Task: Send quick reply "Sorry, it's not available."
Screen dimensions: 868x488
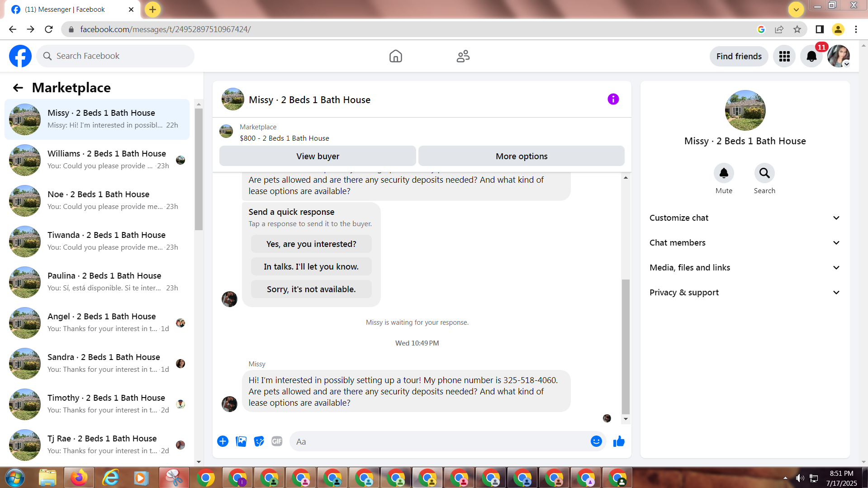Action: (311, 289)
